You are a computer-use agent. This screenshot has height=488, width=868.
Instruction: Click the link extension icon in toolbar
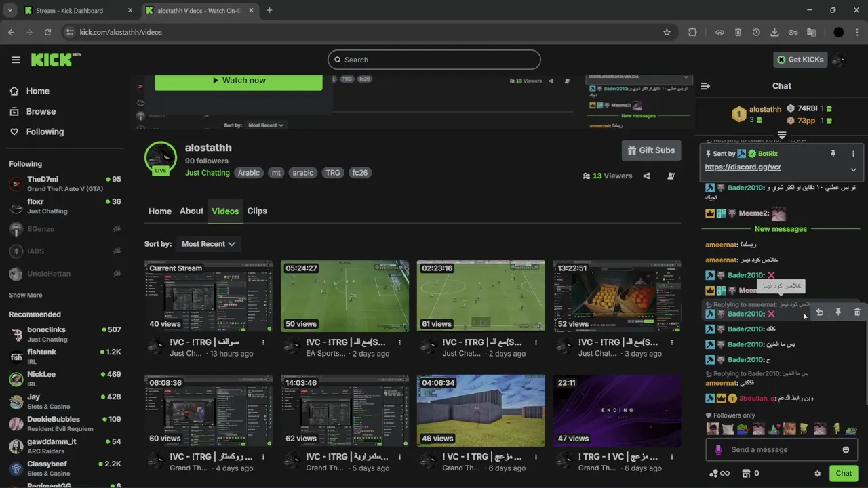coord(719,32)
